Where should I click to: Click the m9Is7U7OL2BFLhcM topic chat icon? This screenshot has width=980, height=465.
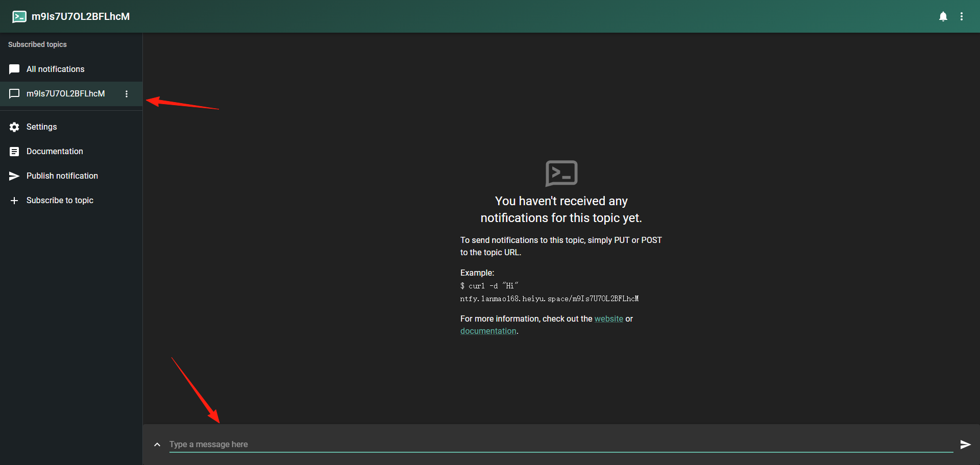click(x=14, y=94)
